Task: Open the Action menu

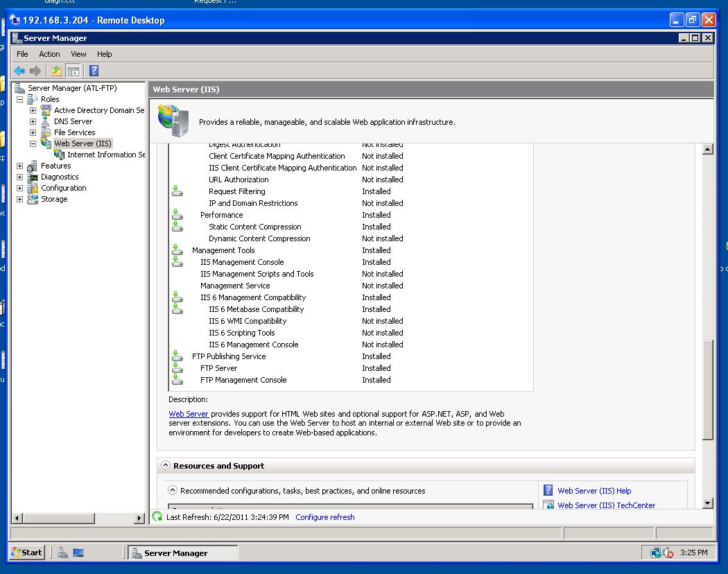Action: pyautogui.click(x=49, y=54)
